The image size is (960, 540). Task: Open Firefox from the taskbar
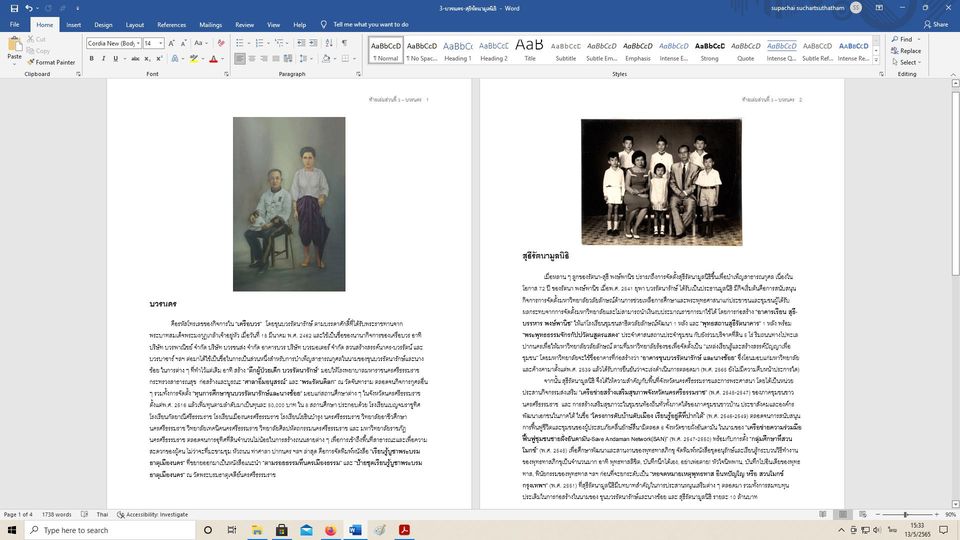tap(331, 530)
